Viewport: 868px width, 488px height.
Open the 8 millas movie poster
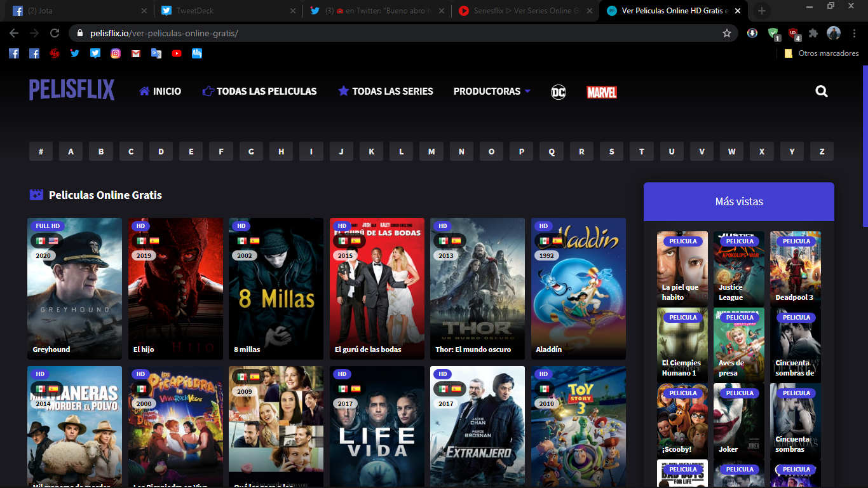[x=276, y=288]
